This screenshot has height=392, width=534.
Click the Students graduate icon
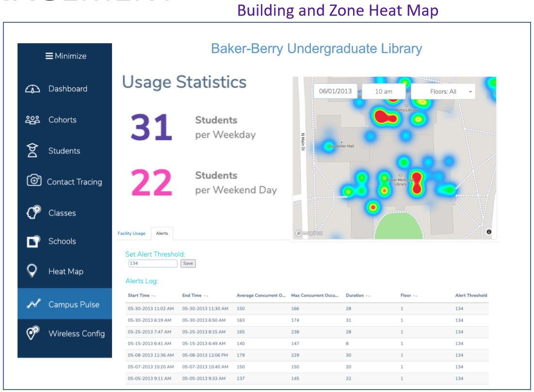(x=32, y=151)
